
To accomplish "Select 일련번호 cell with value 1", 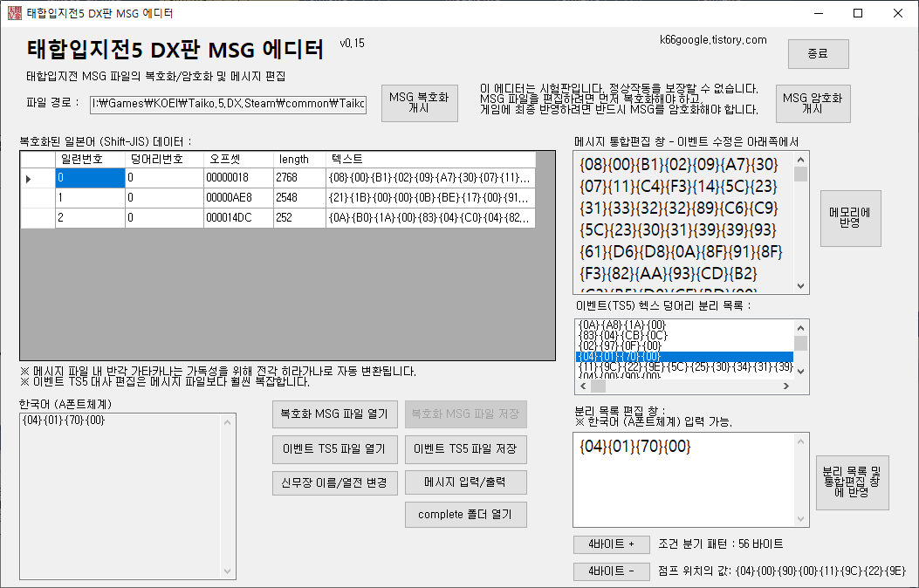I will [x=90, y=198].
